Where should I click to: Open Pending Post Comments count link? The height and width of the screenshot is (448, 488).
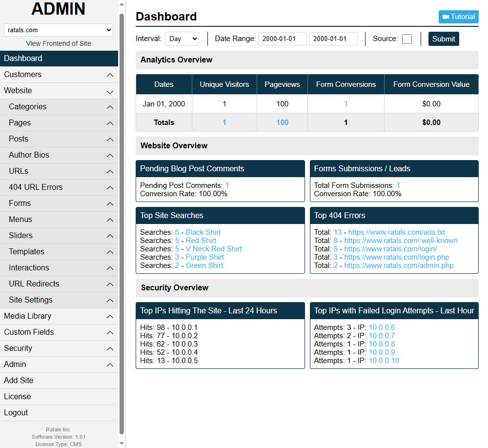[227, 185]
